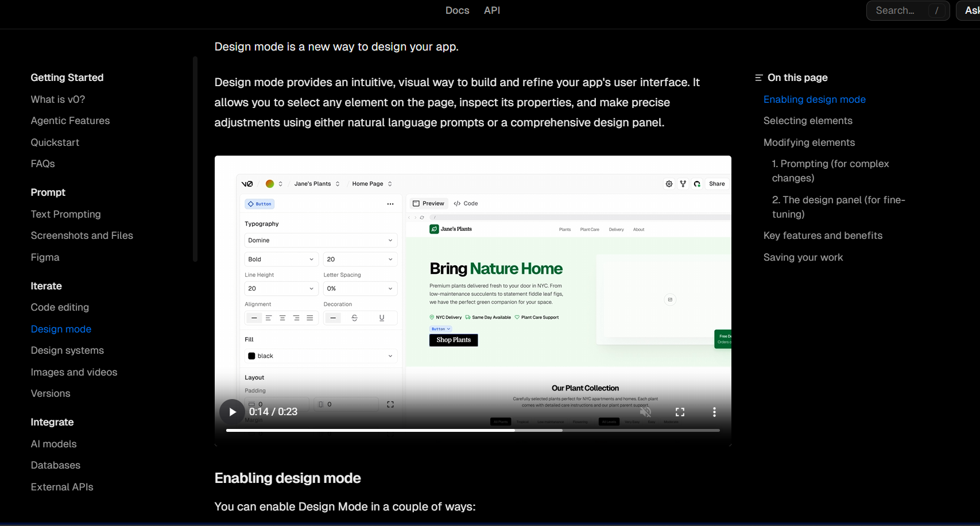The height and width of the screenshot is (526, 980).
Task: Open the Bold font weight dropdown
Action: click(x=281, y=259)
